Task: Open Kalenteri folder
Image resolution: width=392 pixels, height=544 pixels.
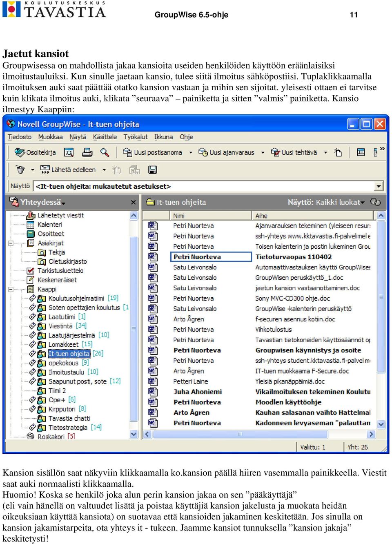Action: pyautogui.click(x=50, y=224)
